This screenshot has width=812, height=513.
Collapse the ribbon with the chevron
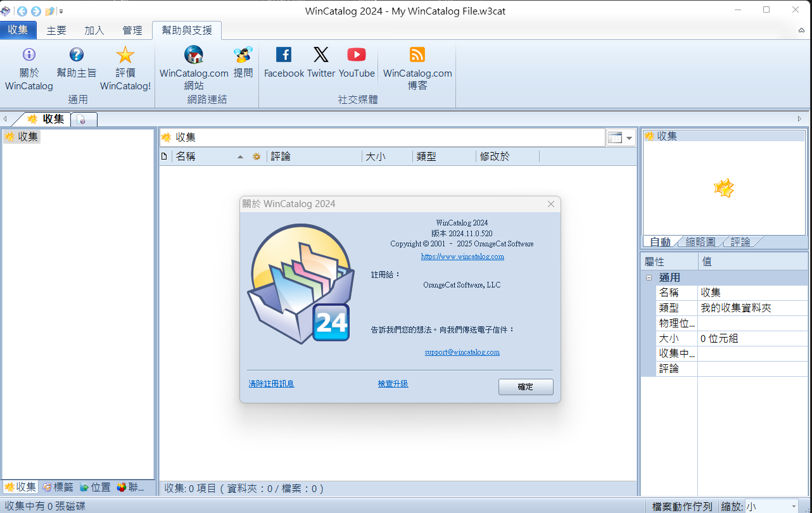click(x=801, y=30)
